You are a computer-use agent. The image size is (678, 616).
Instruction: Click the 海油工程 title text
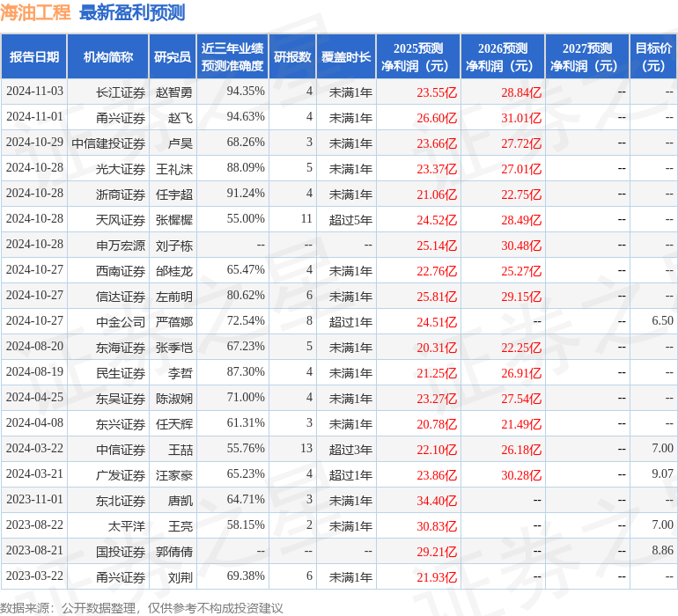pos(35,12)
